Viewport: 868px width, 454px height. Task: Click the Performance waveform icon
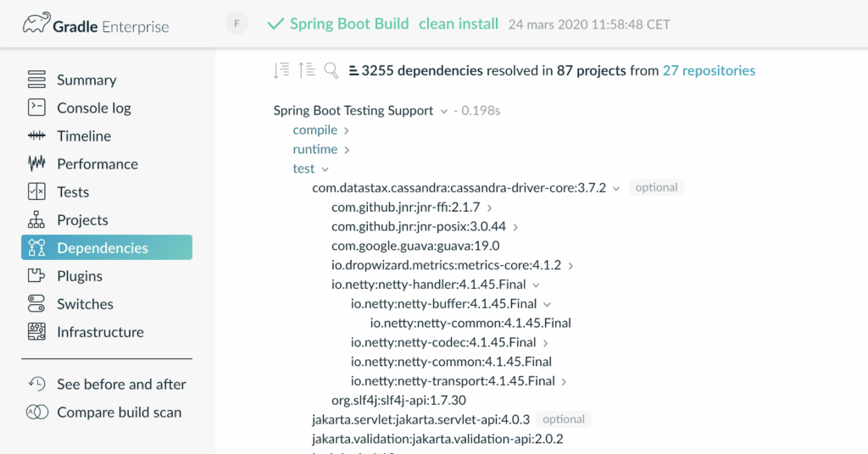click(36, 163)
